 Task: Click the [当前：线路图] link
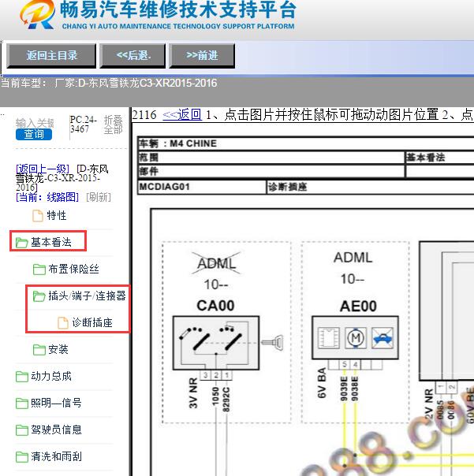pyautogui.click(x=47, y=197)
